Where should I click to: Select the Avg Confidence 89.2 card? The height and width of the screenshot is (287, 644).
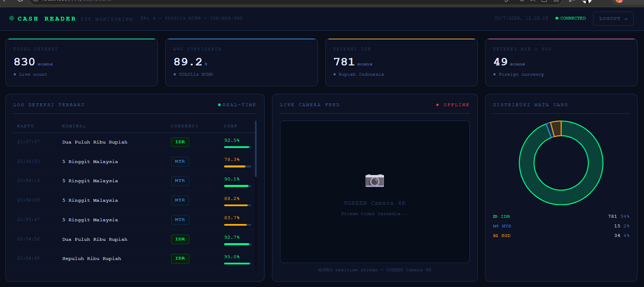241,62
